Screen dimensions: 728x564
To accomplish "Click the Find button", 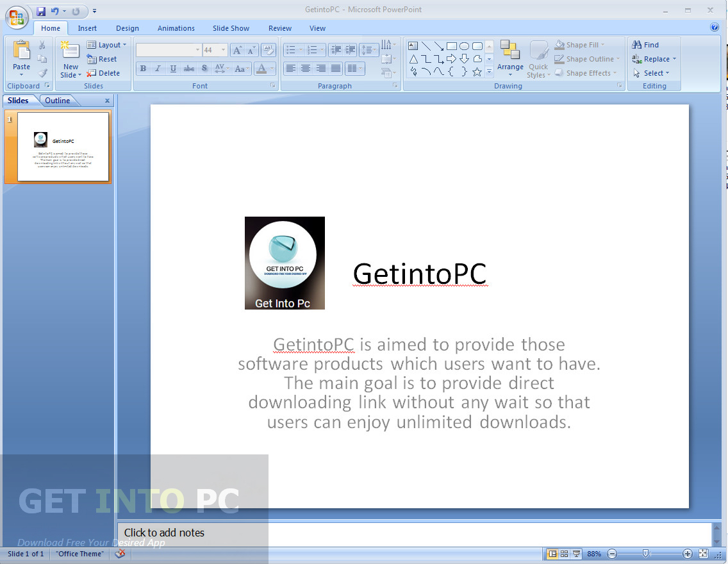I will pos(645,45).
